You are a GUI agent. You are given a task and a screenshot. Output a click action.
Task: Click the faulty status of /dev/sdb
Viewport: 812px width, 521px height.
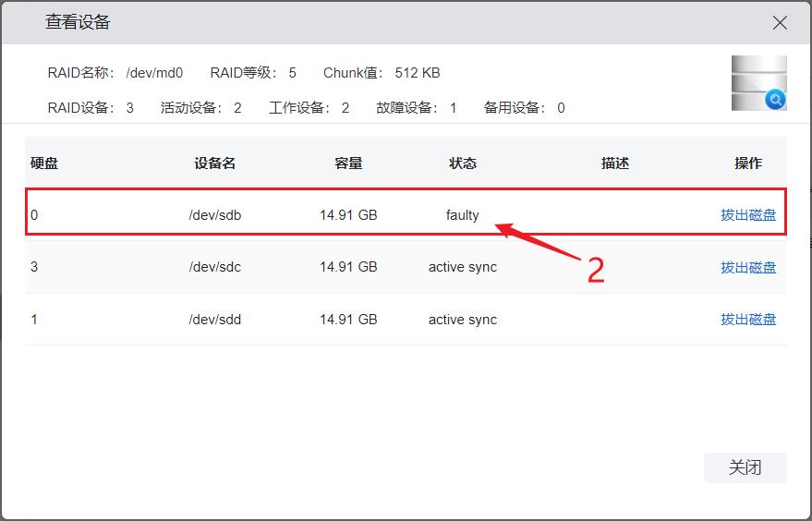463,215
